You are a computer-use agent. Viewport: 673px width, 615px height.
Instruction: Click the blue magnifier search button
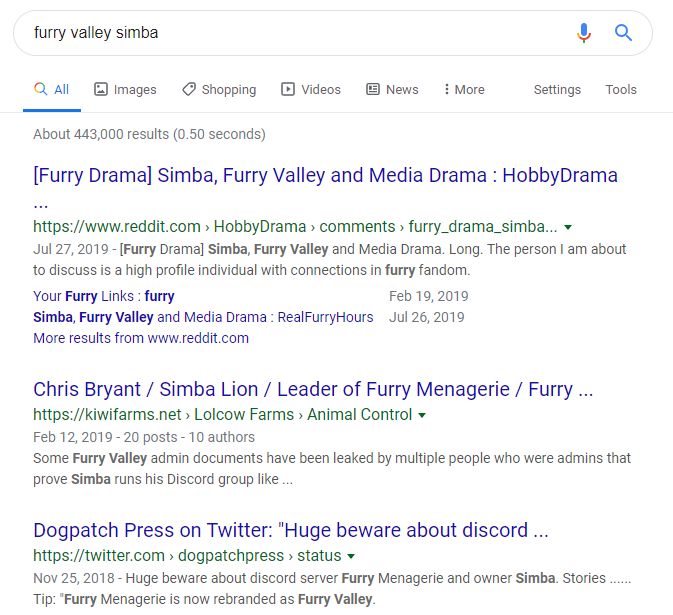coord(623,33)
